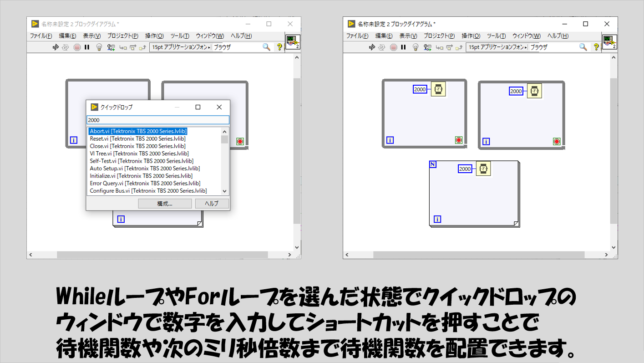Click context help ? in window behind Quick Drop
The image size is (644, 363).
point(279,47)
